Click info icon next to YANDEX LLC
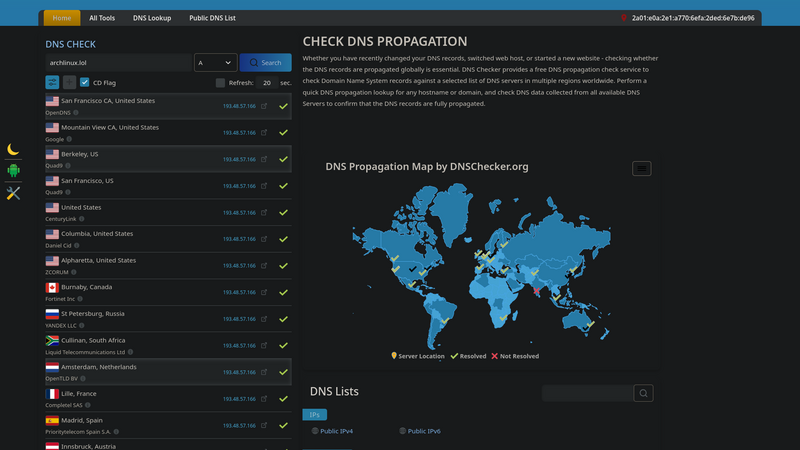The width and height of the screenshot is (800, 450). [x=82, y=326]
